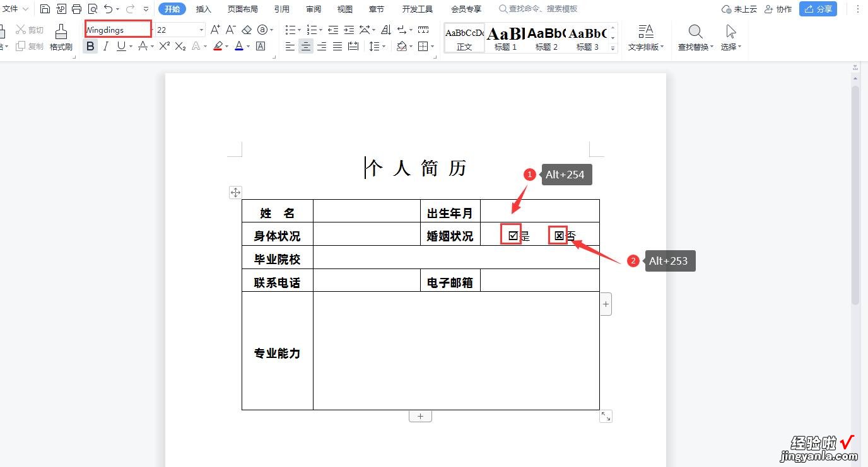
Task: Apply the 标题 1 style
Action: [x=505, y=38]
